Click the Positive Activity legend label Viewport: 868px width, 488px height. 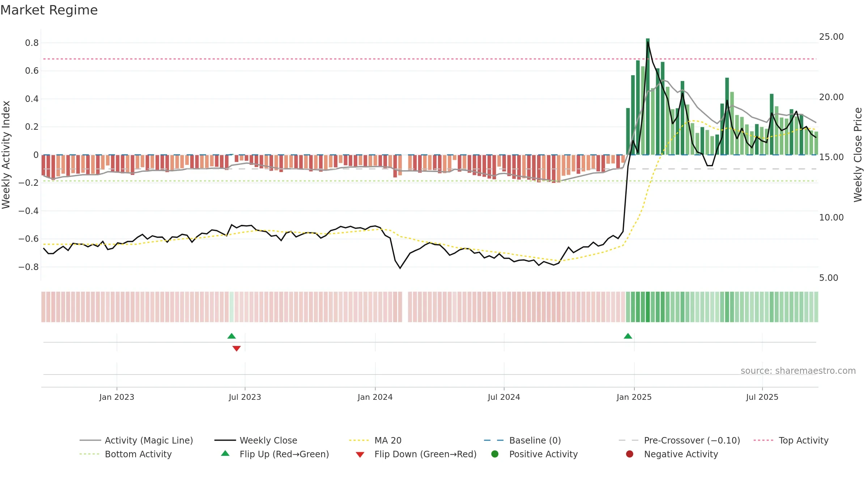coord(543,454)
